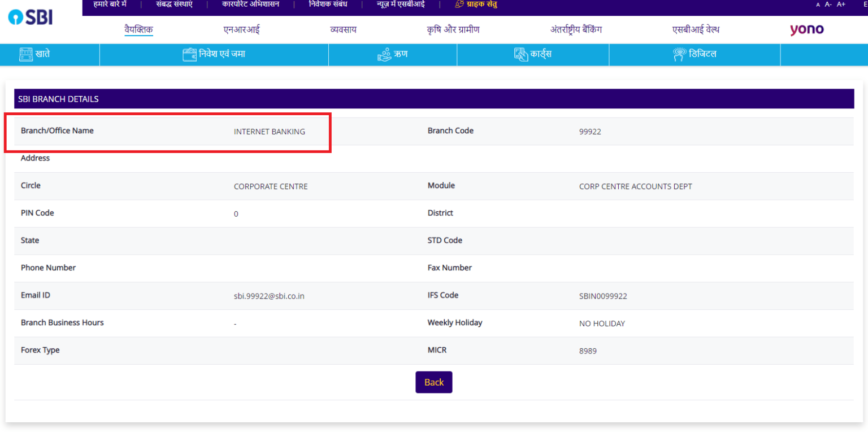The image size is (868, 442).
Task: Click the SBI logo
Action: tap(31, 17)
